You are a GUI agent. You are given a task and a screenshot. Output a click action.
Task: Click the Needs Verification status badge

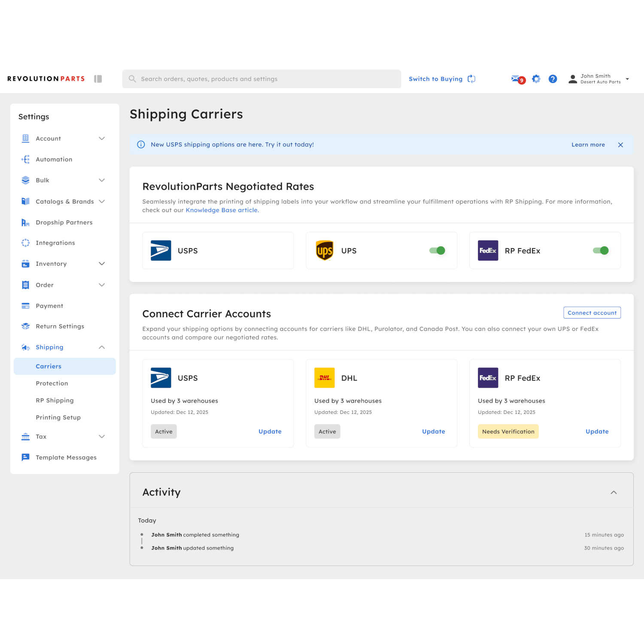point(508,431)
